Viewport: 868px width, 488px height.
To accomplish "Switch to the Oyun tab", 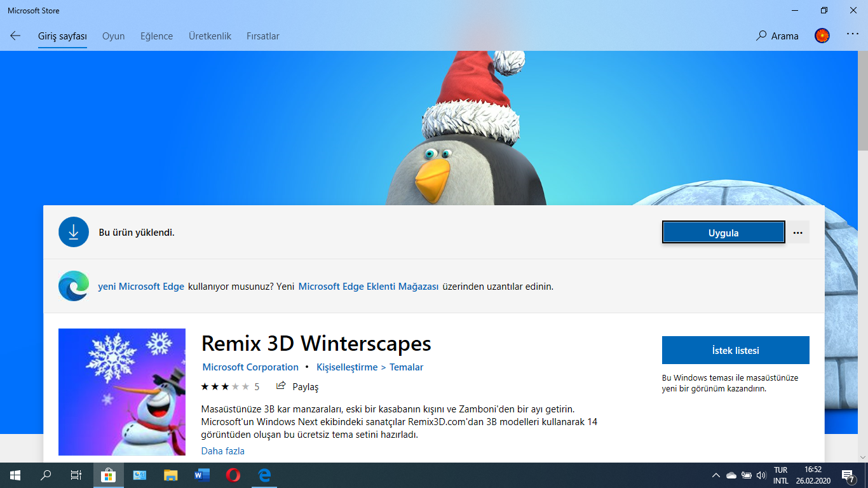I will (113, 36).
